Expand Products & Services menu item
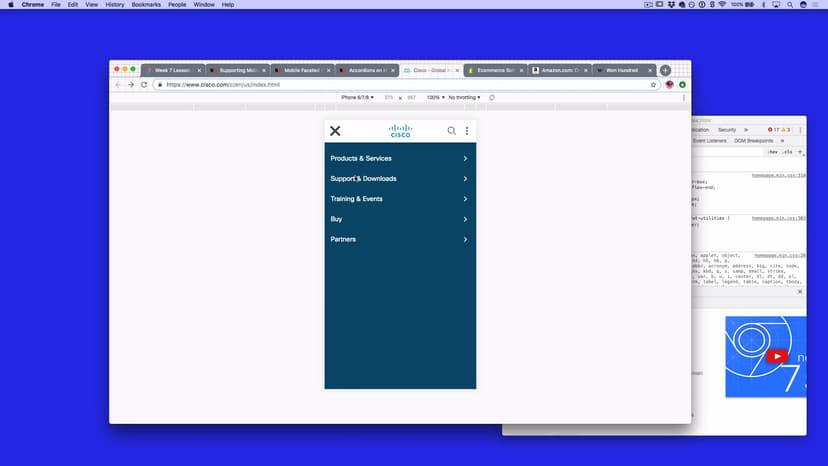This screenshot has height=466, width=828. [x=400, y=158]
